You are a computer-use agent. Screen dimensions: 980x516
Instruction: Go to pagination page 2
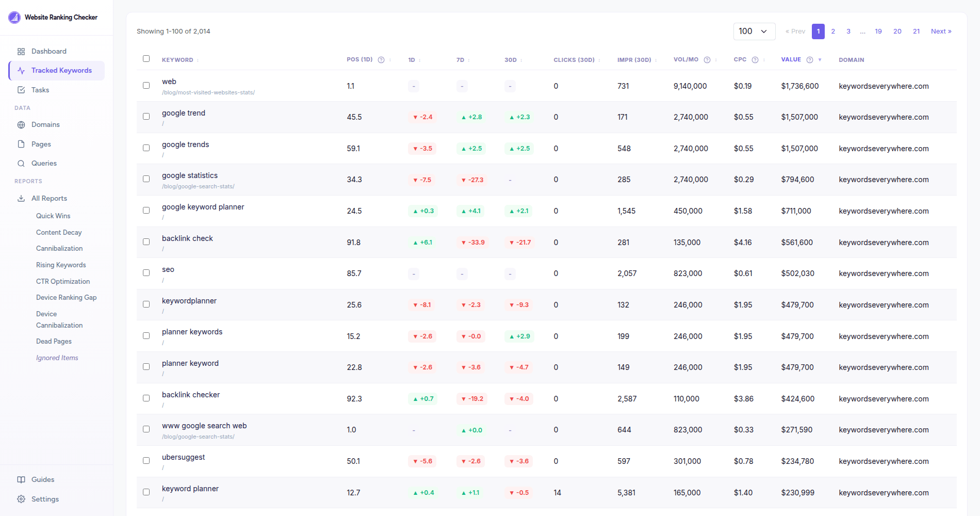click(833, 31)
